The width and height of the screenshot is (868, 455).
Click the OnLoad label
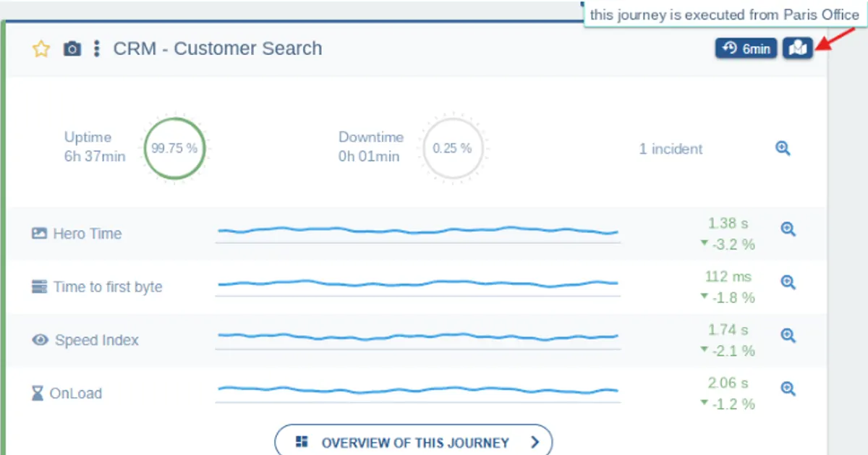click(x=76, y=394)
